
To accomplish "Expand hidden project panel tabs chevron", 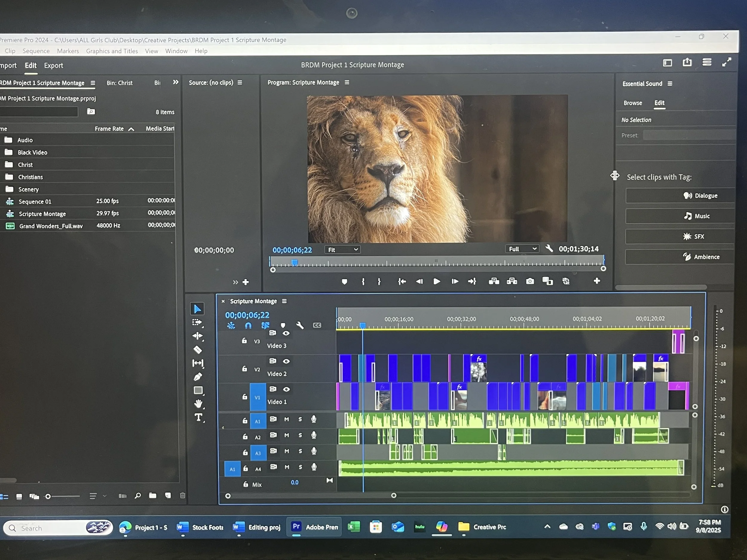I will (176, 82).
